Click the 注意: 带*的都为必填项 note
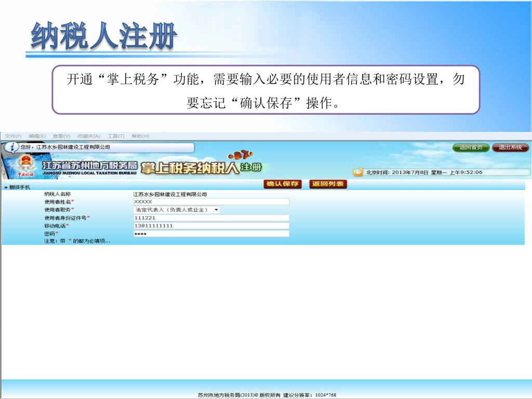The width and height of the screenshot is (532, 399). 77,241
